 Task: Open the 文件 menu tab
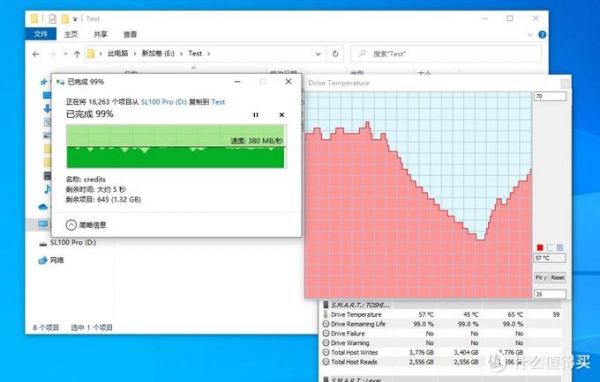pos(41,34)
